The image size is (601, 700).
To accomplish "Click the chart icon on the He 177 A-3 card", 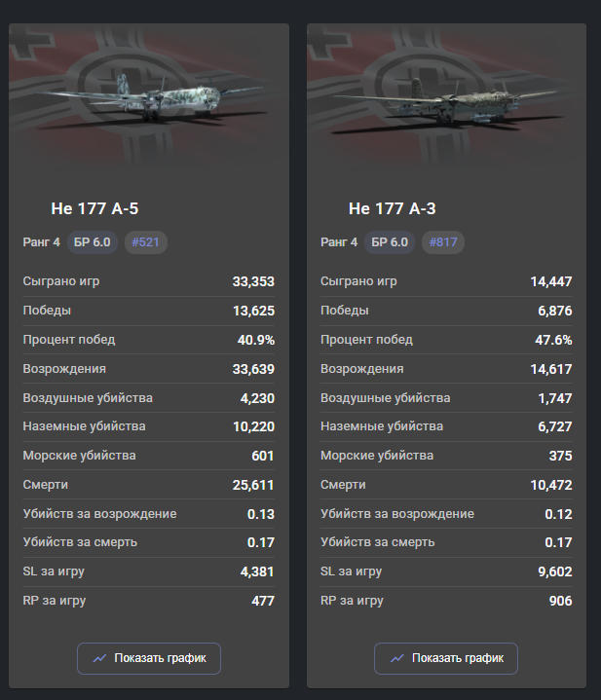I will point(396,658).
